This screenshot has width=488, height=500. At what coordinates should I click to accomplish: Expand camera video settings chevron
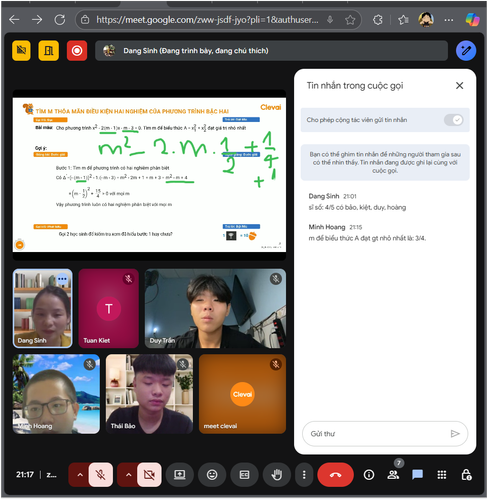point(128,475)
